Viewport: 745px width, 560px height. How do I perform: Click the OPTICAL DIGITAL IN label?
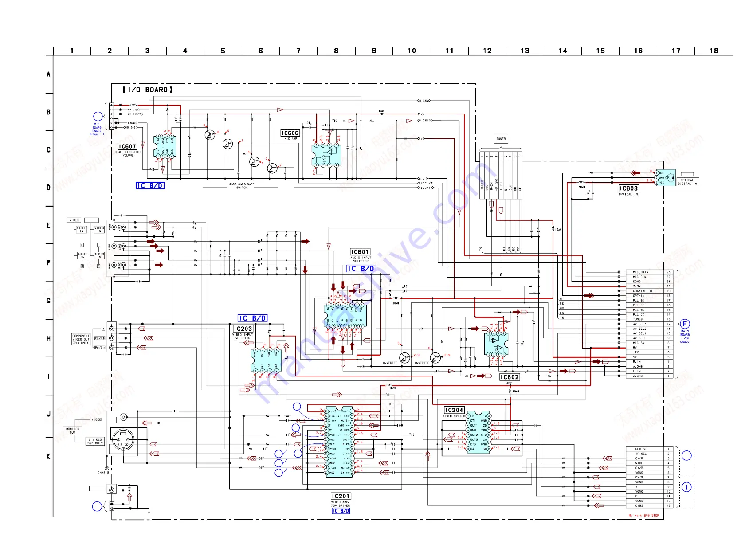pos(688,182)
